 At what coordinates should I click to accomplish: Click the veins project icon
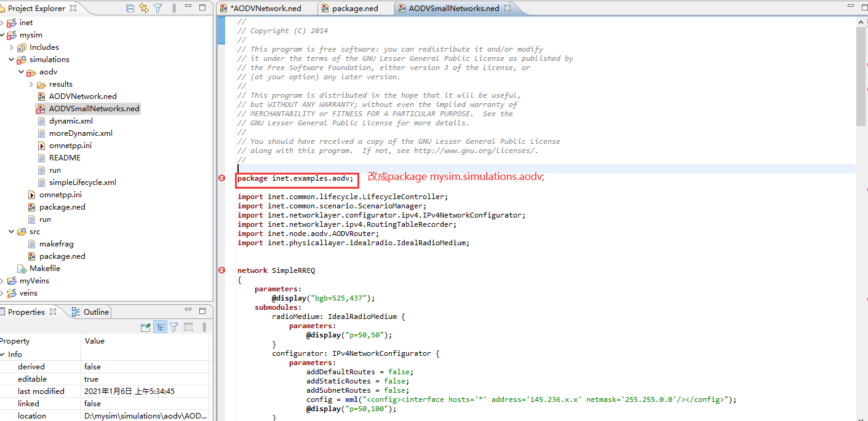[x=12, y=293]
